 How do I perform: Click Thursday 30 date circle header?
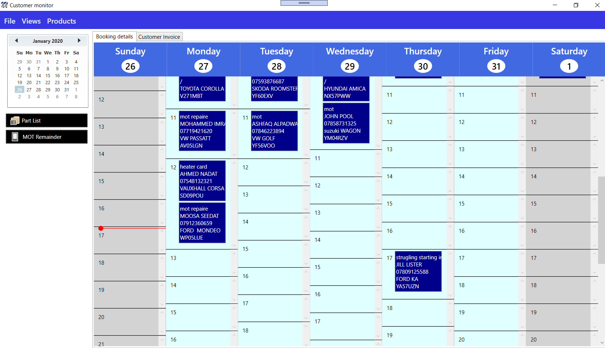[x=423, y=66]
